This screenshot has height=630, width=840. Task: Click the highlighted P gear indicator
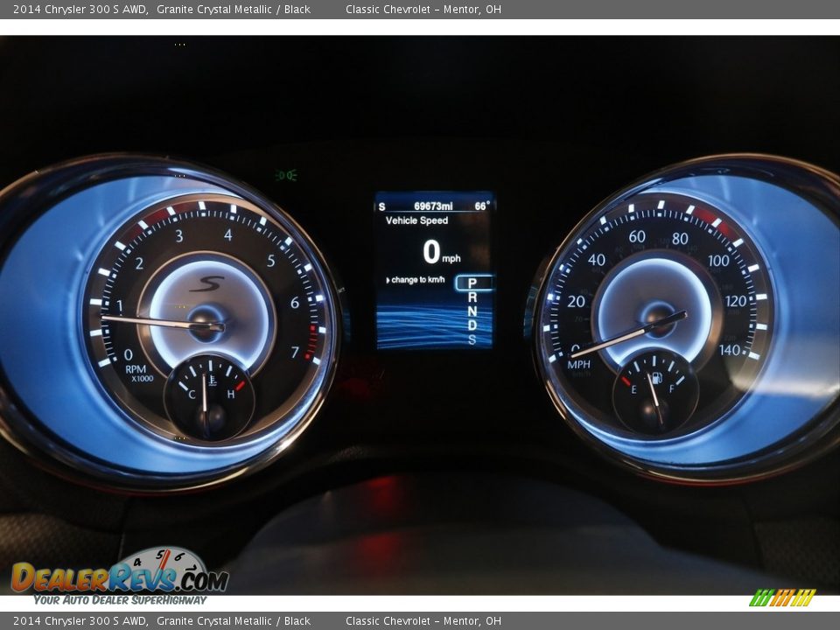(x=473, y=283)
